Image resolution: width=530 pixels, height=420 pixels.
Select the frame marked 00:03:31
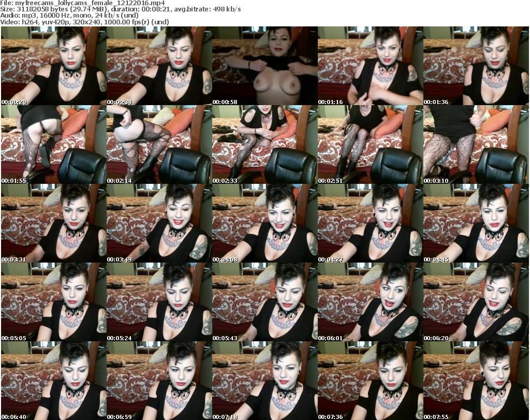(54, 224)
